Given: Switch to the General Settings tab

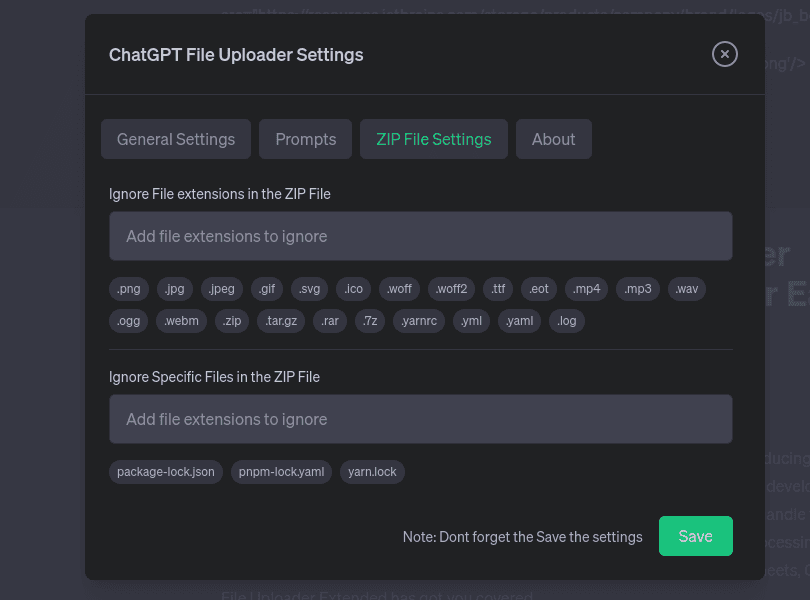Looking at the screenshot, I should pyautogui.click(x=176, y=139).
